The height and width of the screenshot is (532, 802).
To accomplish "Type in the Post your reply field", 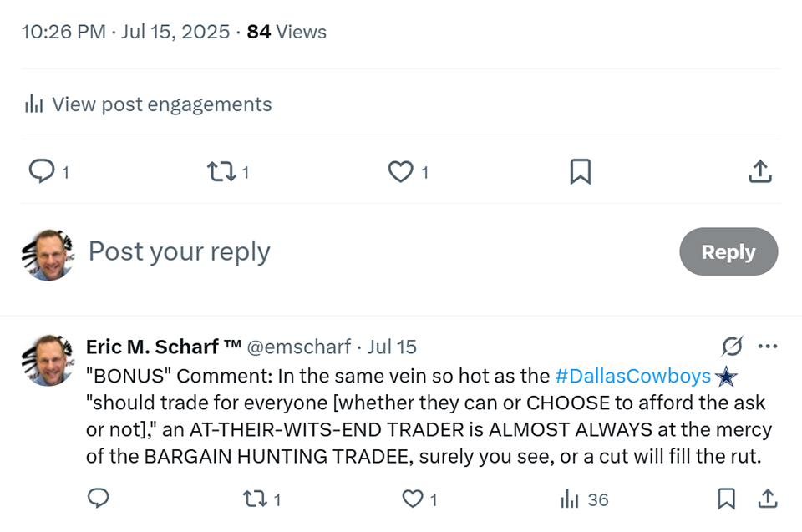I will [x=334, y=251].
